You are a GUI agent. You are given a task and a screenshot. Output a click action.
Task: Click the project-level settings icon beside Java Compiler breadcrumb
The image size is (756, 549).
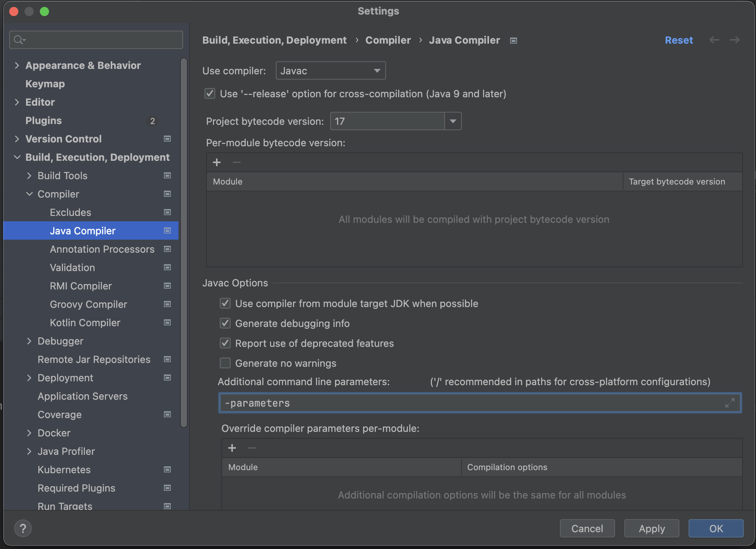pos(514,41)
